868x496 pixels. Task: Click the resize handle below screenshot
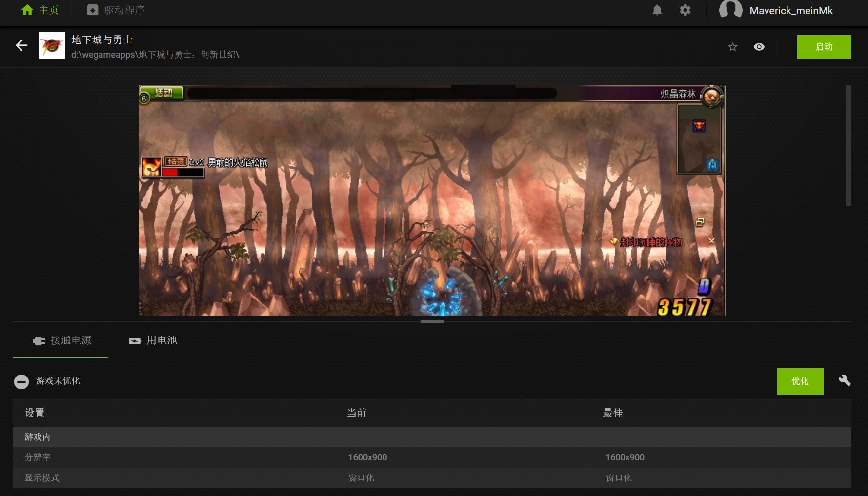[x=432, y=321]
